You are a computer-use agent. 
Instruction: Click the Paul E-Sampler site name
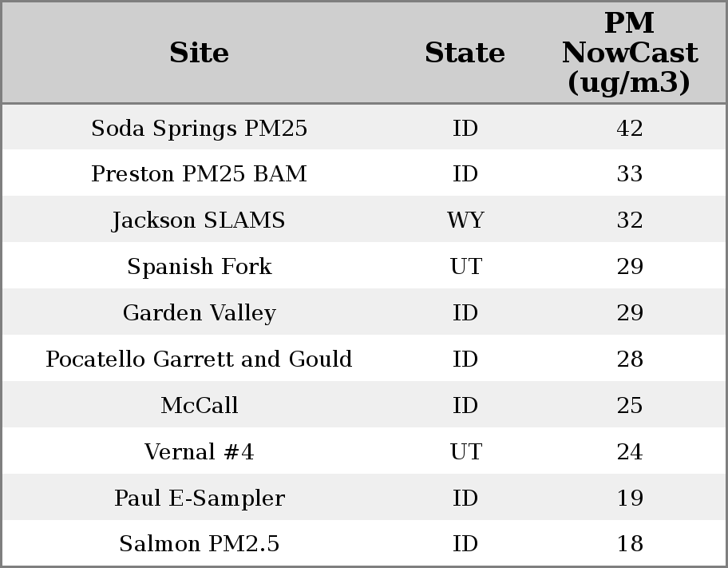point(199,498)
